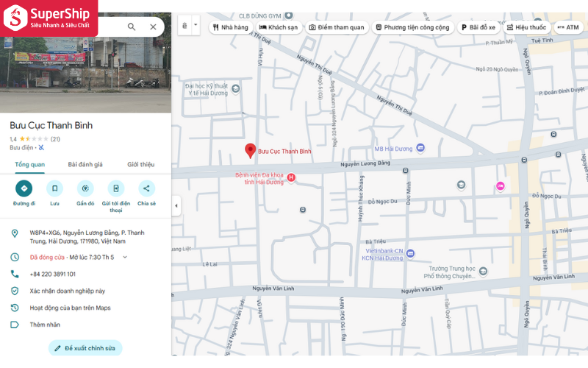Click the red Bưu Cục Thanh Bình pin
Viewport: 588px width, 368px height.
[x=250, y=151]
